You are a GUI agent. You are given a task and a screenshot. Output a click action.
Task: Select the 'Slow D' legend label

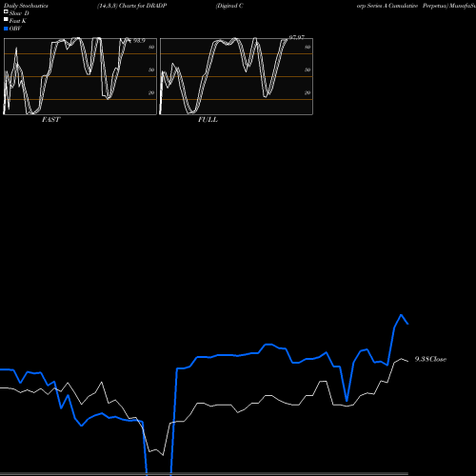(19, 13)
